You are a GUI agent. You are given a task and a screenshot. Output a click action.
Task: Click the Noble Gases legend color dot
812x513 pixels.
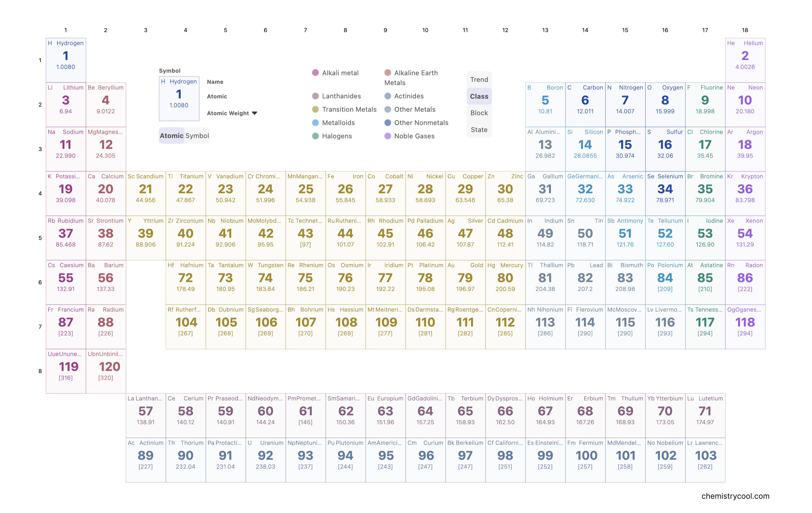click(388, 136)
